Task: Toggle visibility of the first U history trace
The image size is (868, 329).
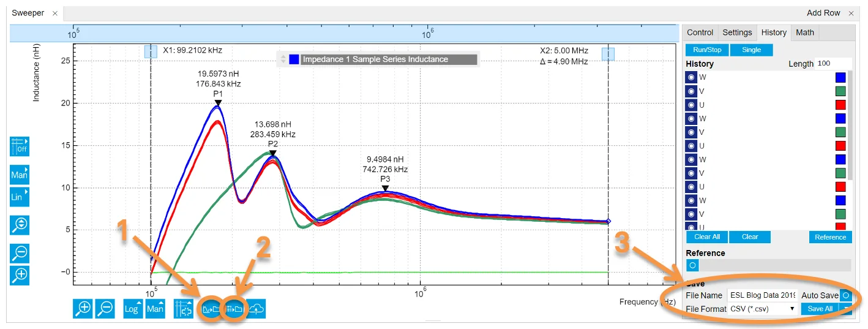Action: tap(691, 105)
